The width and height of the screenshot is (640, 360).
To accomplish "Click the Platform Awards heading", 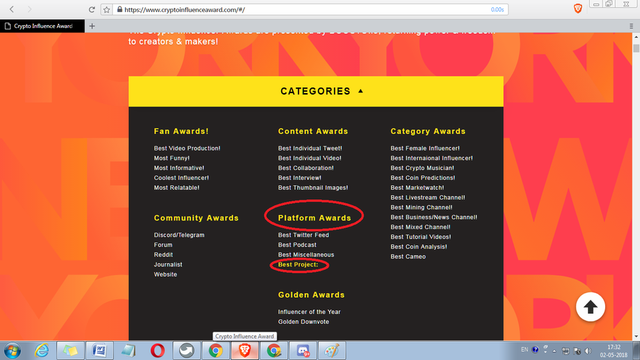I will point(314,218).
